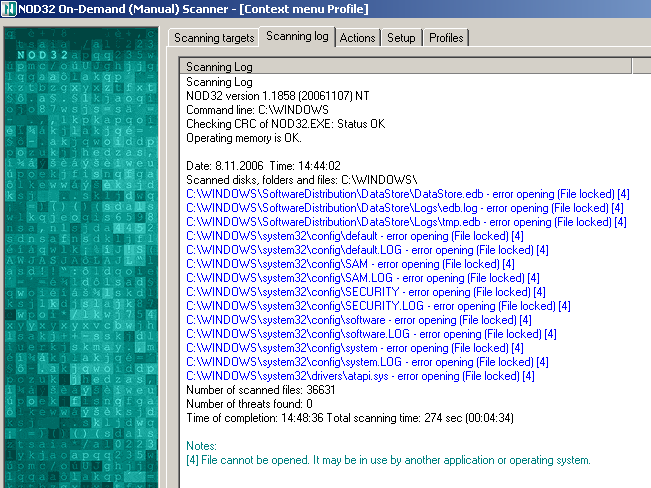Select the config\software error line
651x488 pixels.
359,320
